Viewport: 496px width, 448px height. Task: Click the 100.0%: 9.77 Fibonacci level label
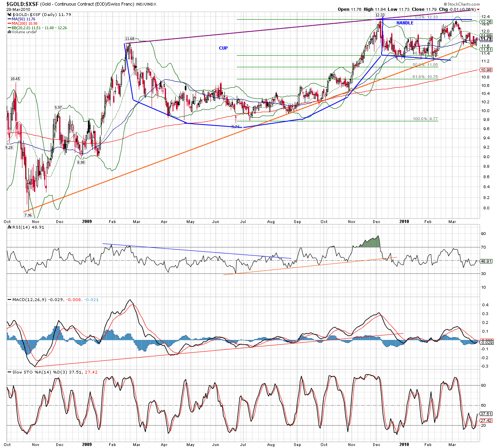point(425,119)
